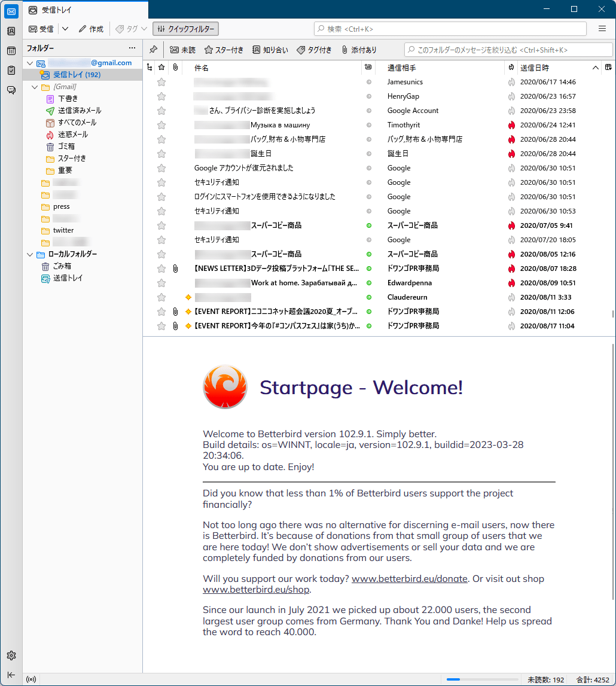Open the 重要 folder

[83, 170]
